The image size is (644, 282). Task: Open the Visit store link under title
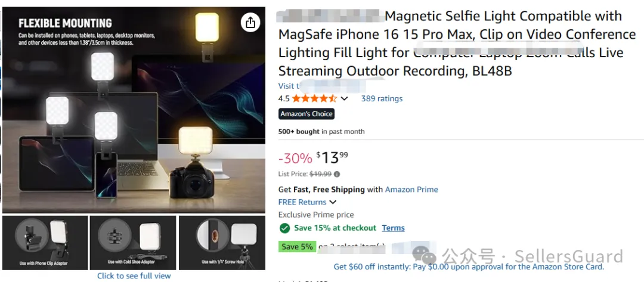[x=287, y=86]
